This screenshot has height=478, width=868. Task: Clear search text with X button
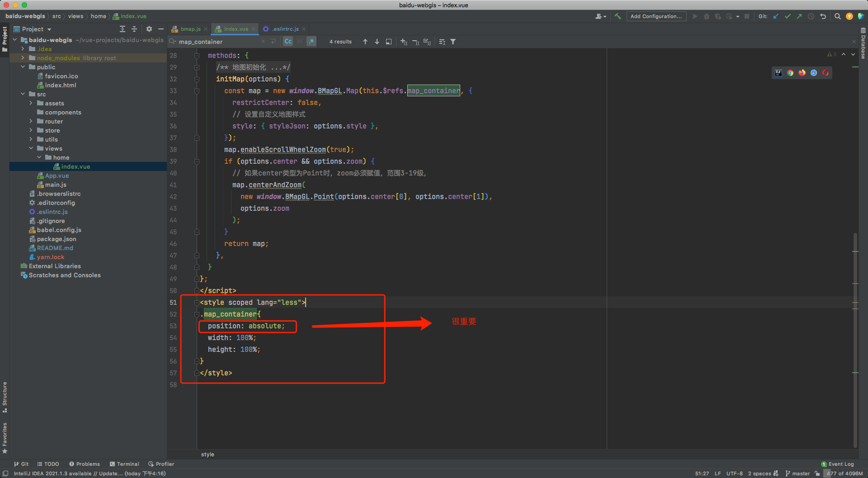pyautogui.click(x=263, y=42)
